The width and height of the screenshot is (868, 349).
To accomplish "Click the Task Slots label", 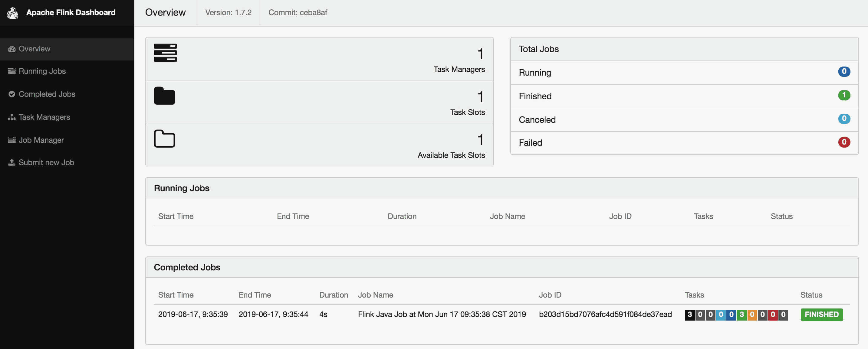I will coord(467,113).
